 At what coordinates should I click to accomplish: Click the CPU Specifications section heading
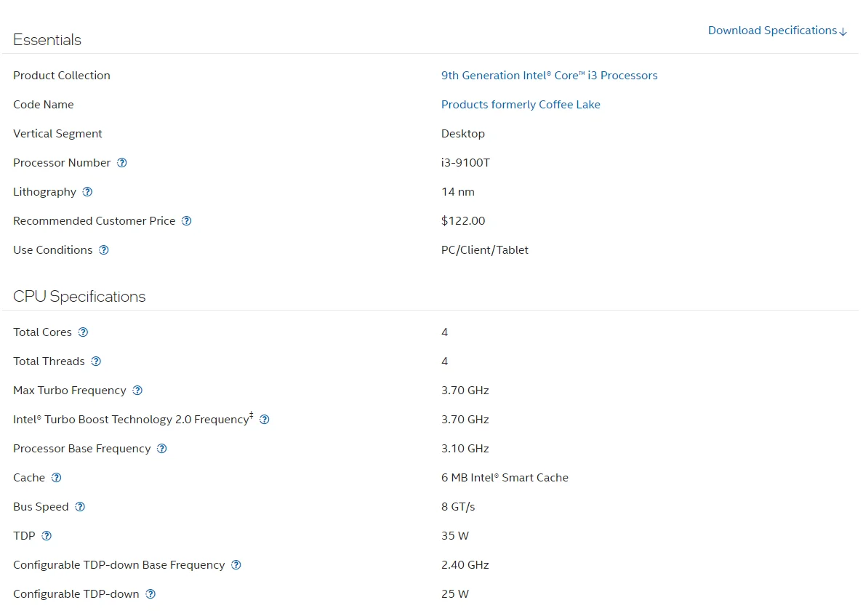pos(79,297)
